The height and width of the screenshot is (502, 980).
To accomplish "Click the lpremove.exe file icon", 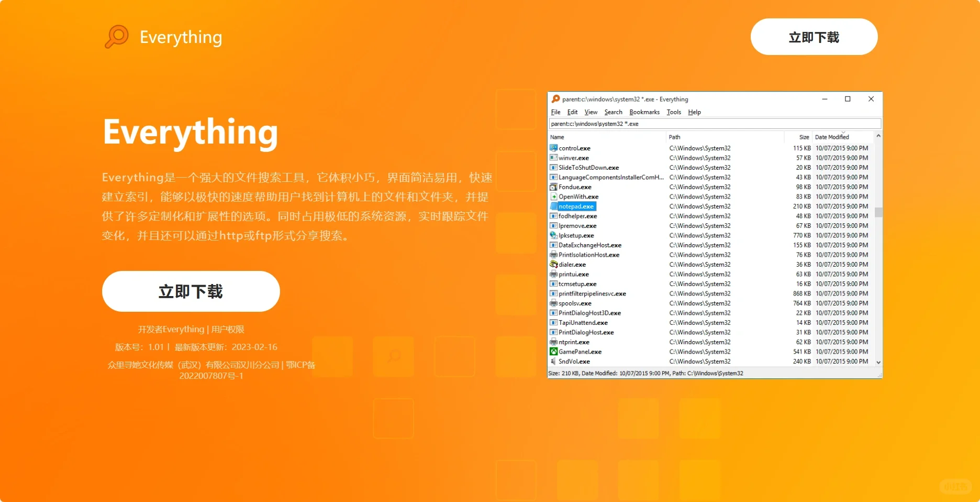I will 553,226.
